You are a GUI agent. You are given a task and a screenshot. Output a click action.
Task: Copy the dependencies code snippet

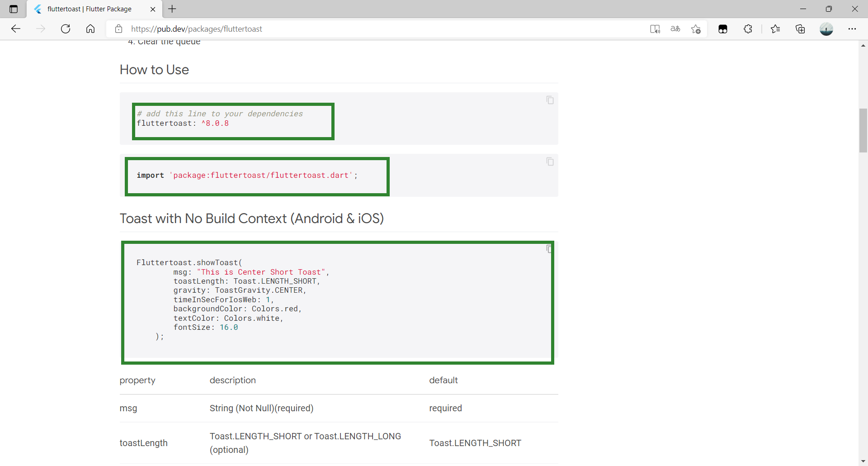550,100
